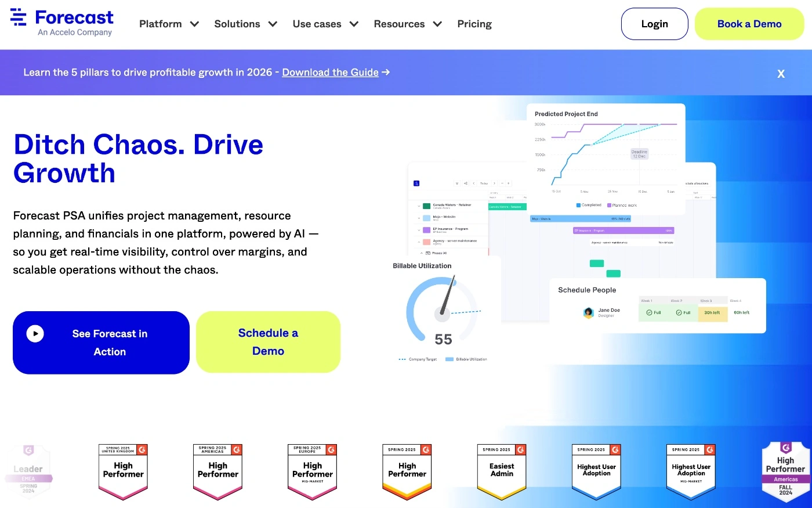Click the zoom-in plus icon on the timeline
This screenshot has height=508, width=812.
[x=508, y=183]
